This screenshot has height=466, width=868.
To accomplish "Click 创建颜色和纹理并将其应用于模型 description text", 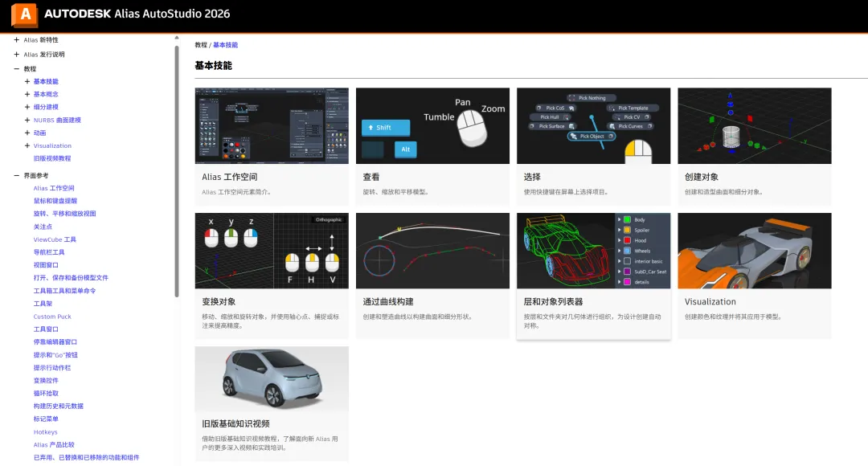I will [733, 317].
